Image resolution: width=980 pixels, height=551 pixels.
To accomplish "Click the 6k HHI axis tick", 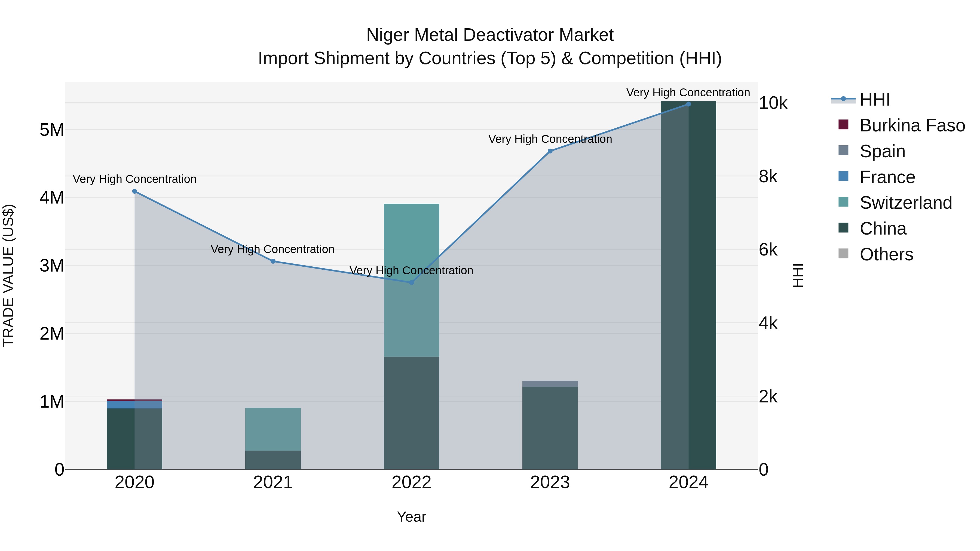I will 768,250.
